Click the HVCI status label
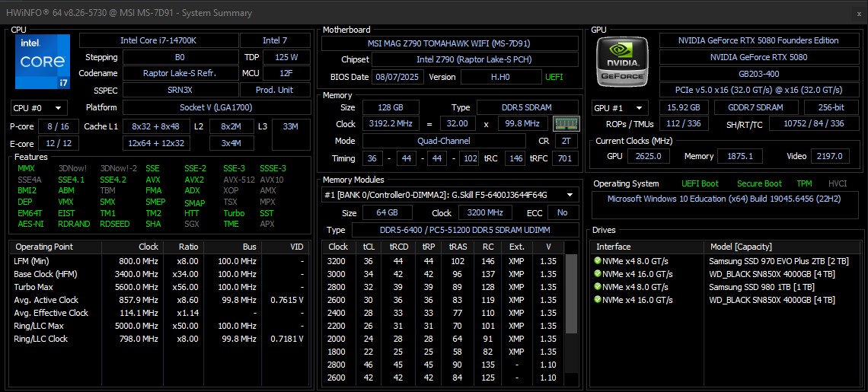868x392 pixels. tap(837, 183)
